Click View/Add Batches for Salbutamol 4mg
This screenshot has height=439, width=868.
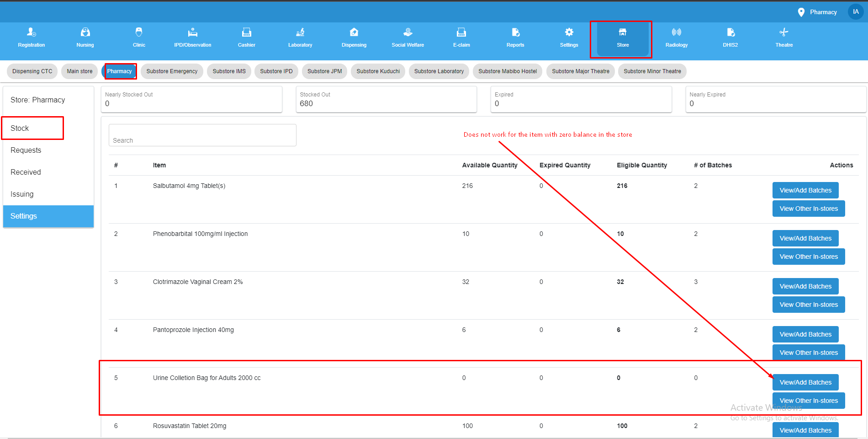tap(805, 190)
